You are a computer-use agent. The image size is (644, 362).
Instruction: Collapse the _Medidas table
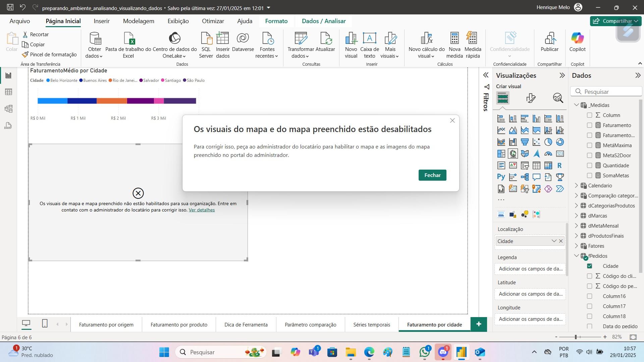pos(577,105)
